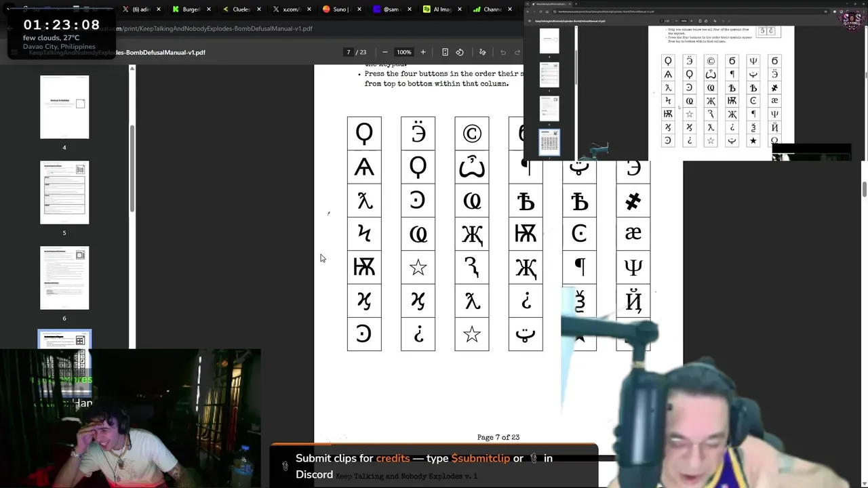Close the Suno tab

click(x=358, y=9)
